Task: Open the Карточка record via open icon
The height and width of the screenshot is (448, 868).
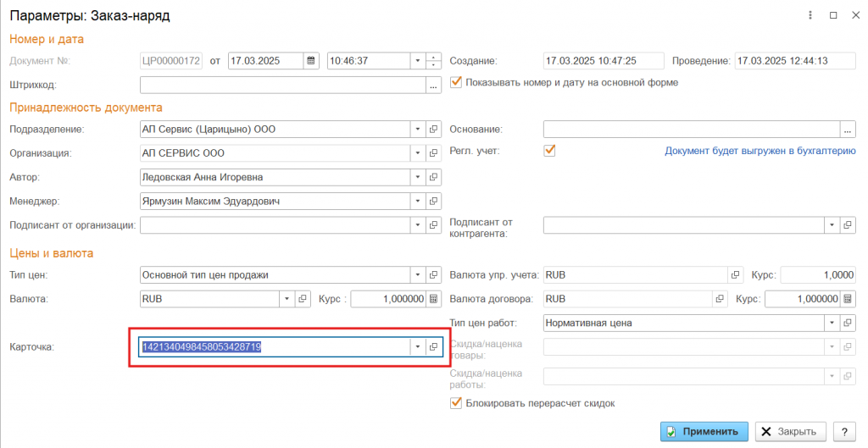Action: tap(433, 347)
